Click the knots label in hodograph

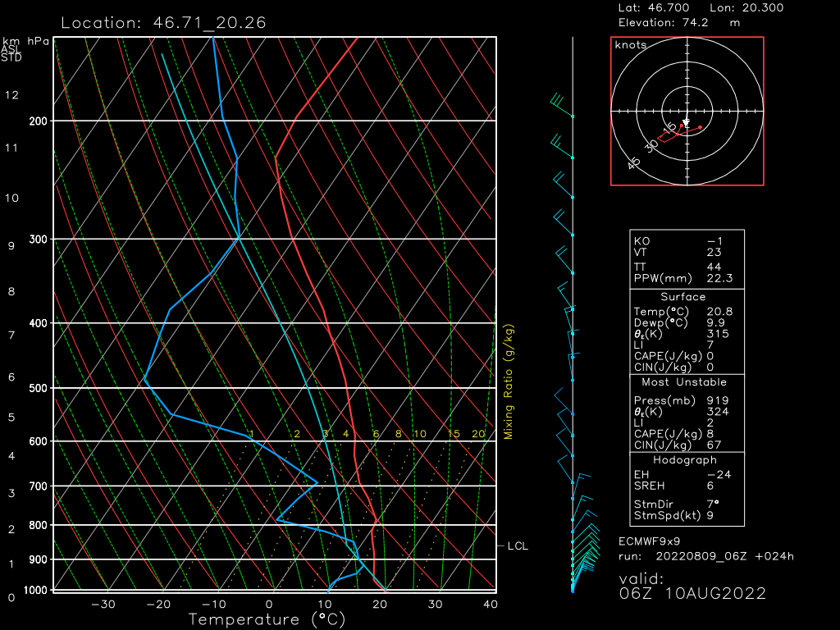click(630, 45)
